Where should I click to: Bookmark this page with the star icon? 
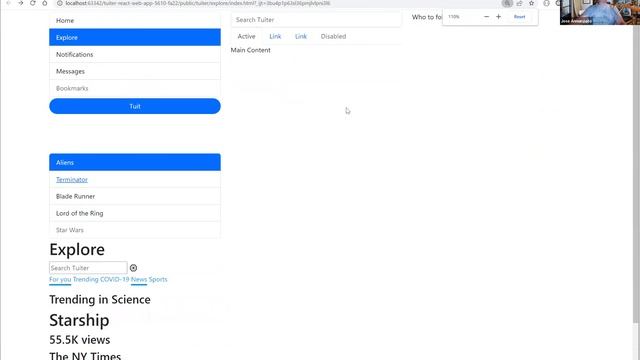point(531,3)
